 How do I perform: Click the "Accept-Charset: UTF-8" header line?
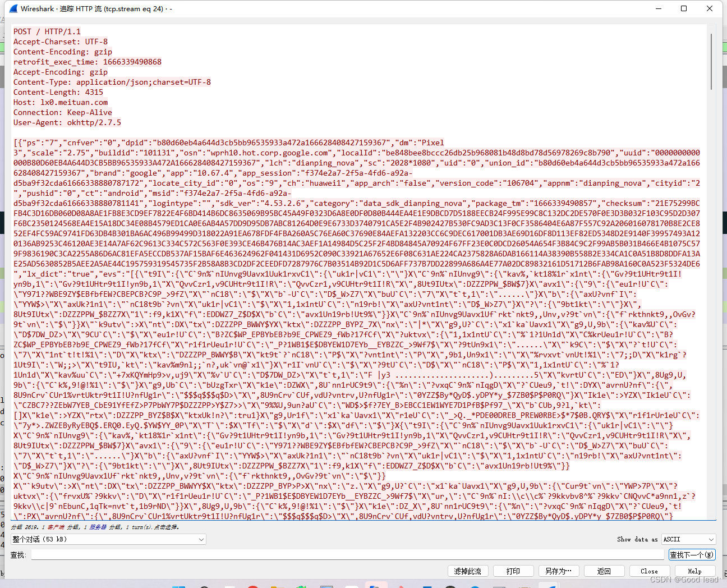pyautogui.click(x=61, y=42)
